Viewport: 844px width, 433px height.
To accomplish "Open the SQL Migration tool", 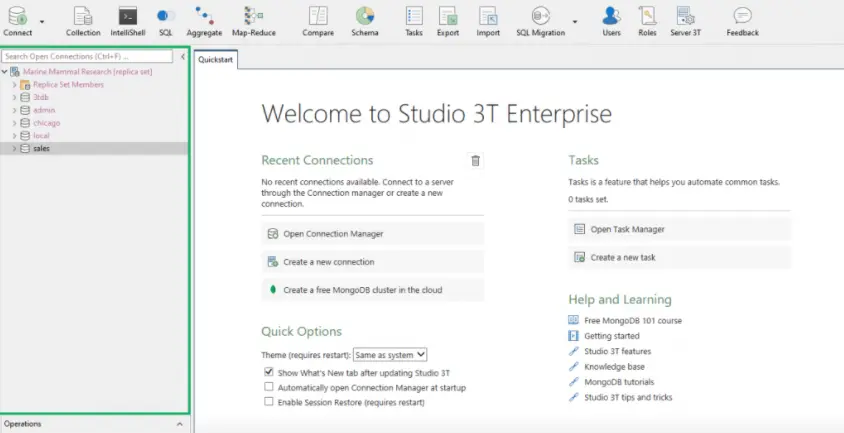I will click(x=540, y=21).
